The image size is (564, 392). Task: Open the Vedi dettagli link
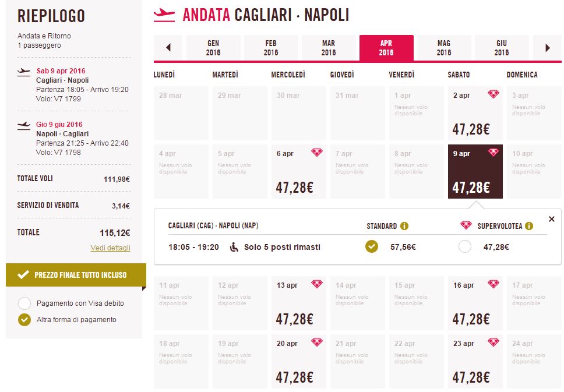(111, 248)
